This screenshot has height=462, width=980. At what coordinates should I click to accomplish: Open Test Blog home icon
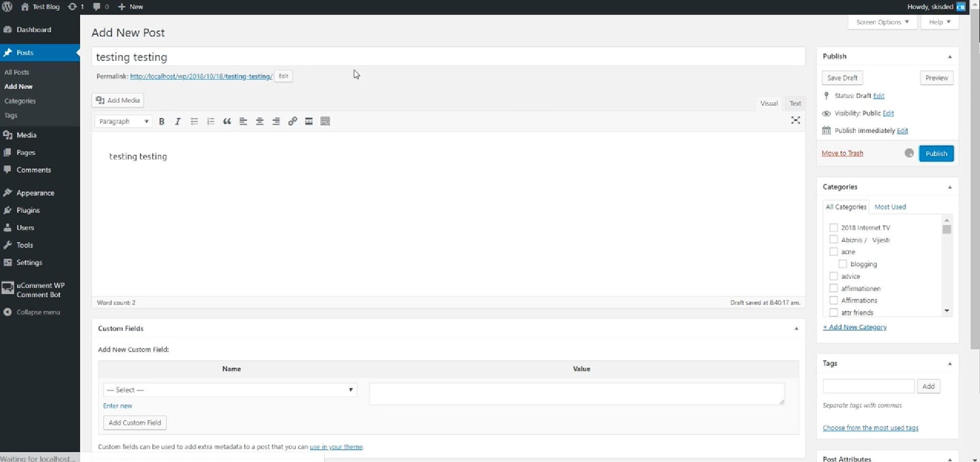click(25, 7)
